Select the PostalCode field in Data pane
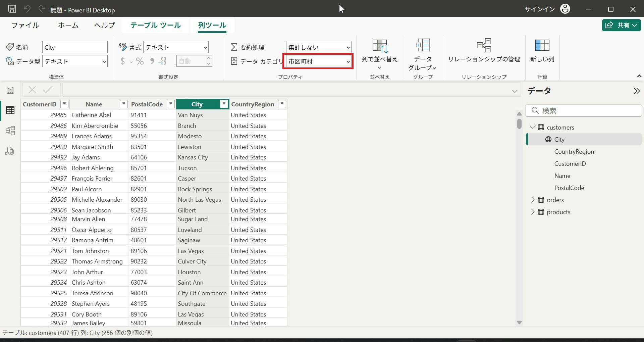644x342 pixels. coord(569,188)
